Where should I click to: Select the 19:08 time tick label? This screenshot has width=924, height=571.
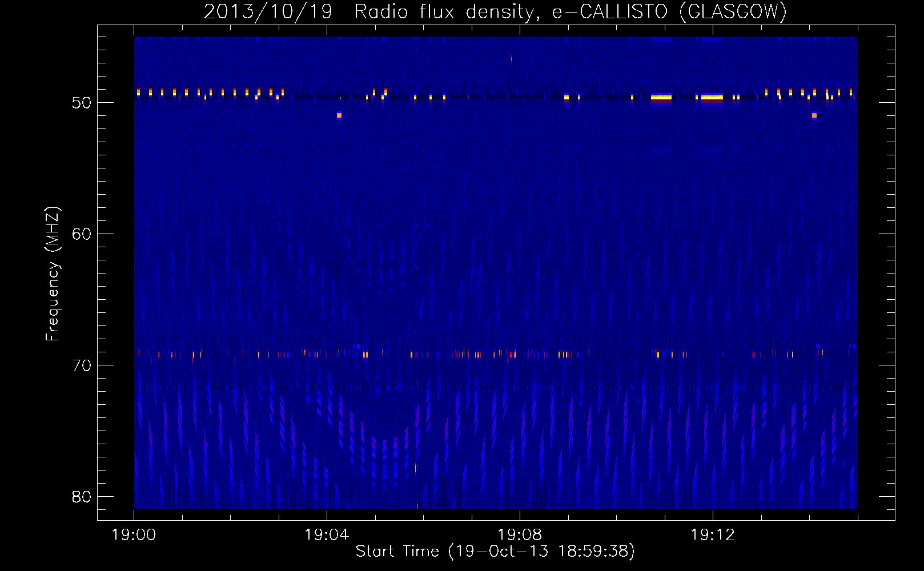point(520,535)
